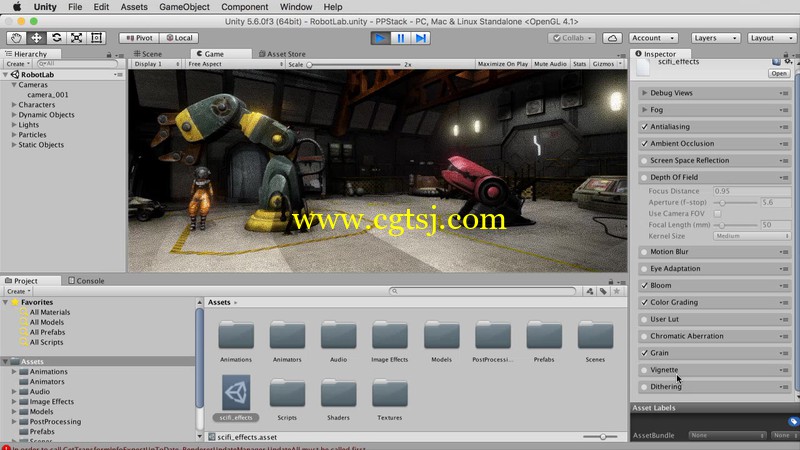
Task: Select the Move tool in the toolbar
Action: coord(36,38)
